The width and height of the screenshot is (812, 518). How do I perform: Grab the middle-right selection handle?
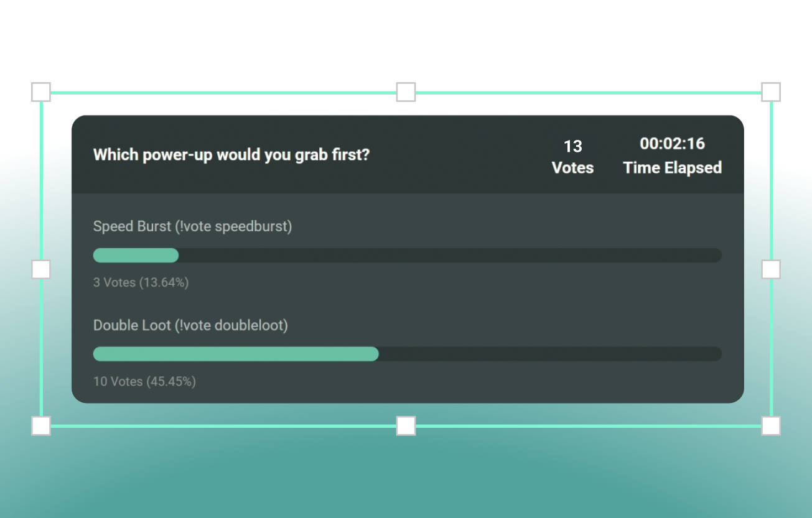pyautogui.click(x=770, y=269)
